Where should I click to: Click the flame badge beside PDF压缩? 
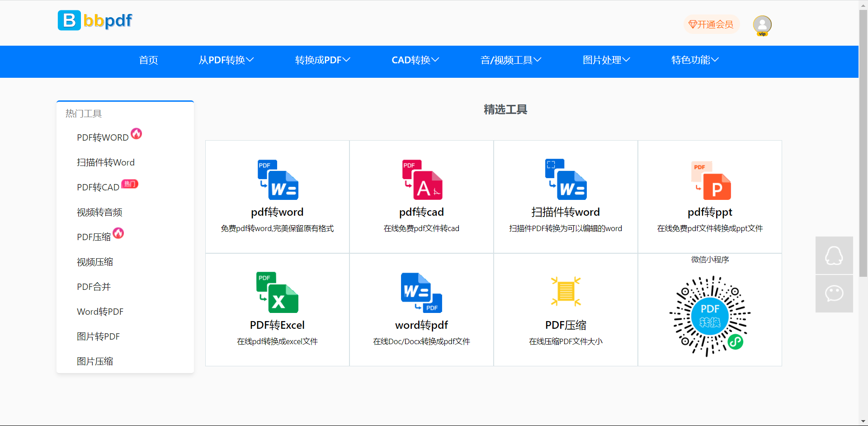(118, 233)
